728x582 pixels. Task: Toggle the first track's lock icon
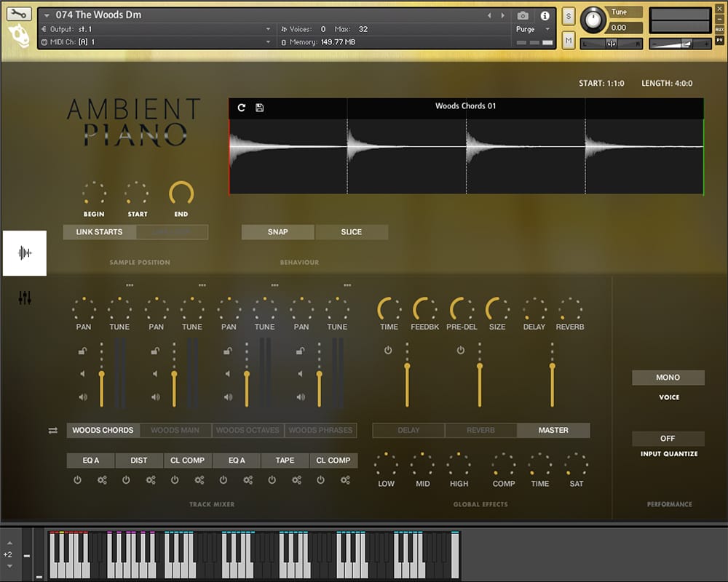(83, 352)
